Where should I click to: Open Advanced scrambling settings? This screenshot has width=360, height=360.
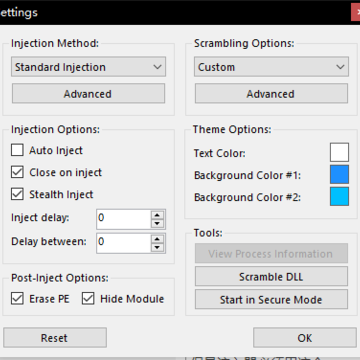point(271,94)
